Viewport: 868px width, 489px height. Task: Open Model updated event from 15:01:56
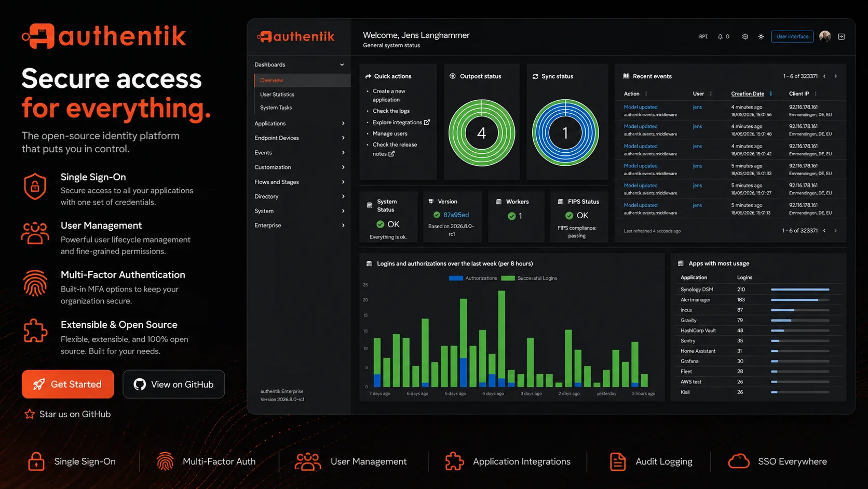point(641,107)
